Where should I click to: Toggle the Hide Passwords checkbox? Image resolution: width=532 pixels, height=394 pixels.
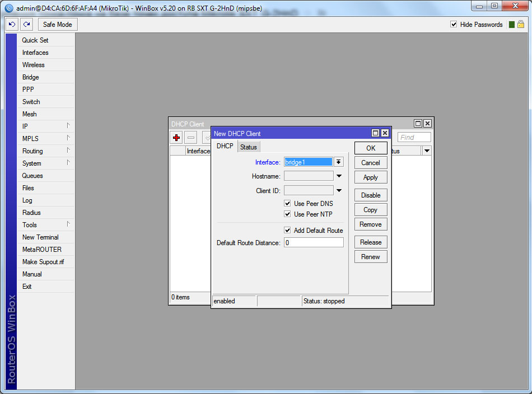(454, 25)
